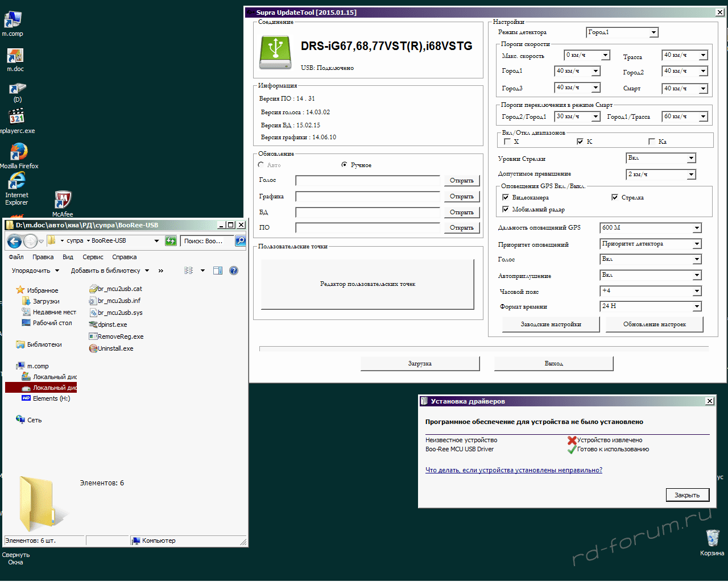Click the Explorer search box
Screen dimensions: 728x582
click(207, 241)
